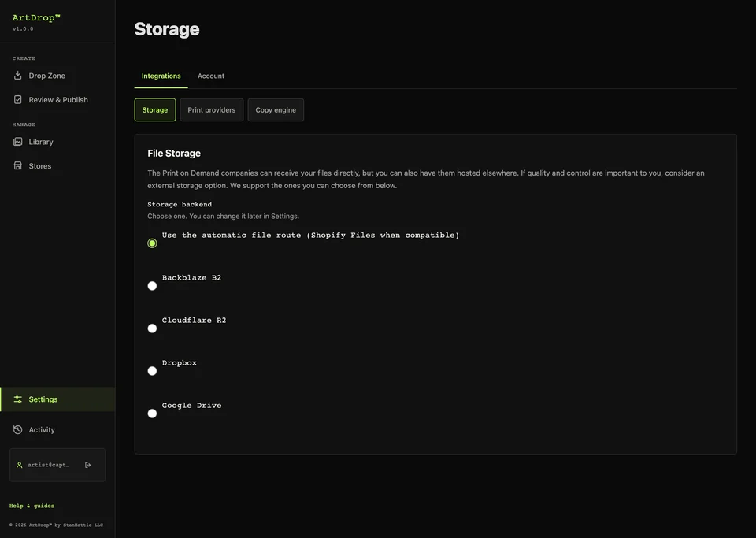Click the 'Use the automatic file route' label
Image resolution: width=756 pixels, height=538 pixels.
click(x=310, y=236)
